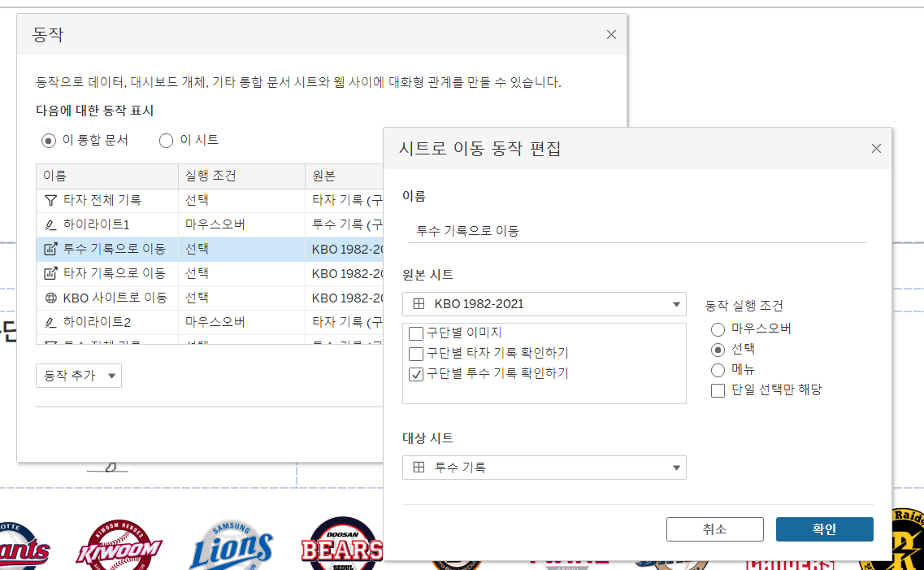The image size is (924, 570).
Task: Select the 타자 기록으로 이동 action row
Action: (210, 273)
